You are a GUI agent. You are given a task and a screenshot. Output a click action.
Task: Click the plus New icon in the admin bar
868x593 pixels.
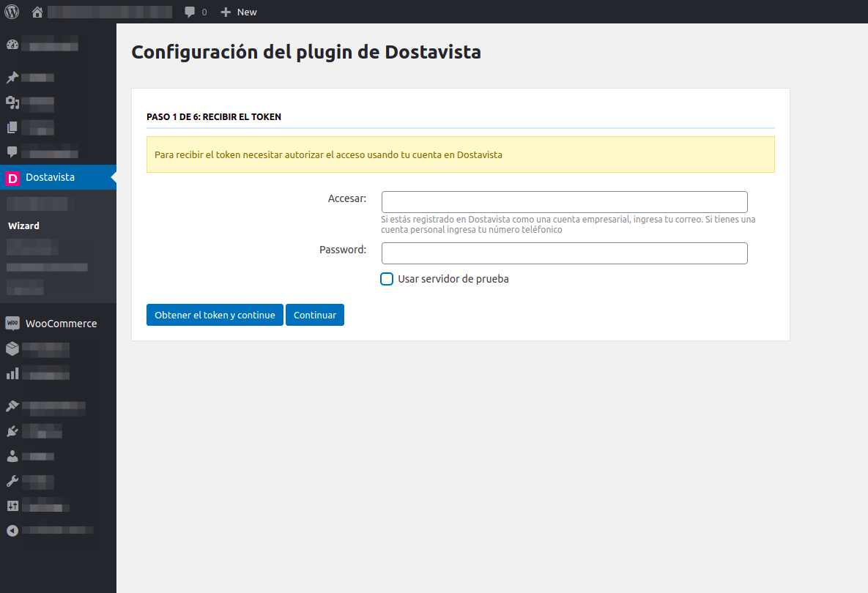[x=226, y=12]
